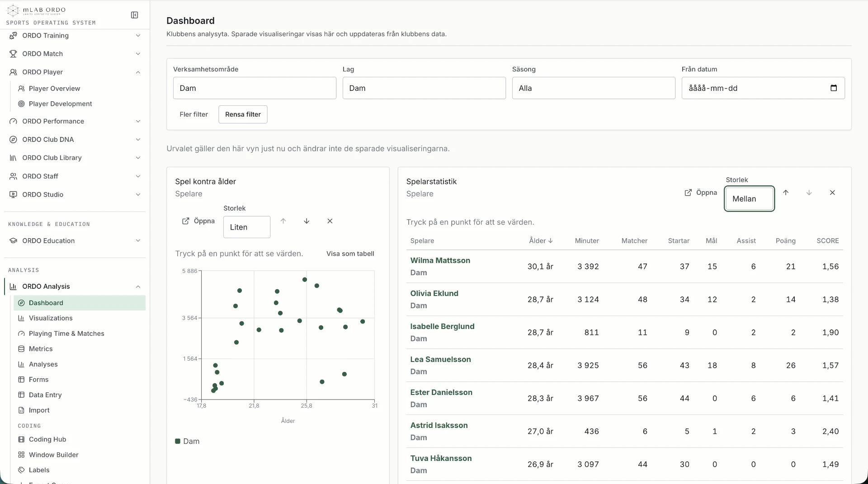Viewport: 868px width, 484px height.
Task: Change Storlek from Liten in chart card
Action: 247,227
